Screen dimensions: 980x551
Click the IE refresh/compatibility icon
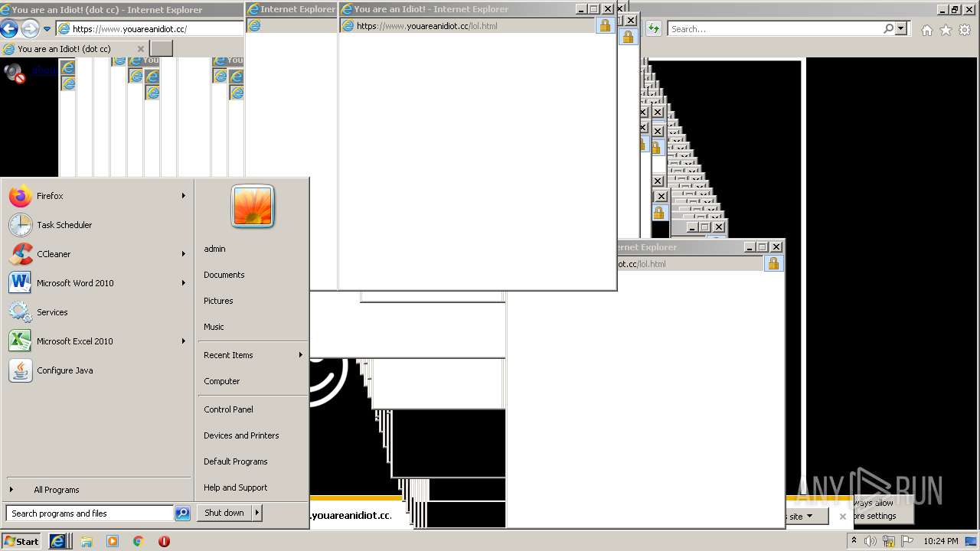click(653, 29)
